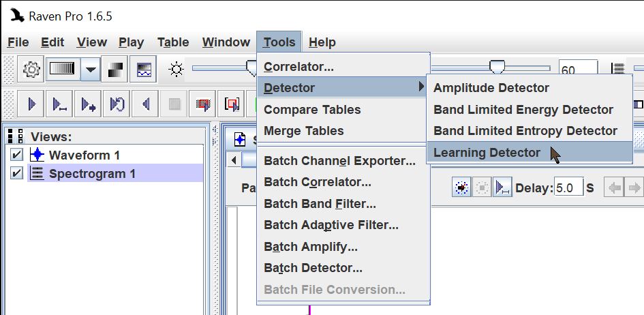
Task: Click the dotted circle target icon
Action: (x=461, y=187)
